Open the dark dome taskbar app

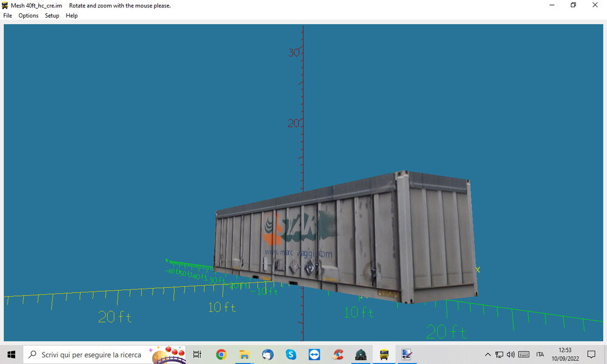coord(361,354)
